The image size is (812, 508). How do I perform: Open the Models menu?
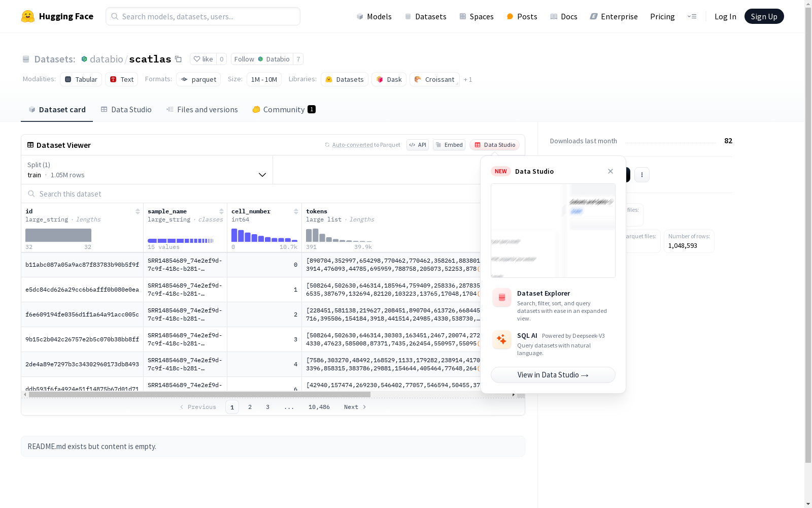(x=374, y=16)
